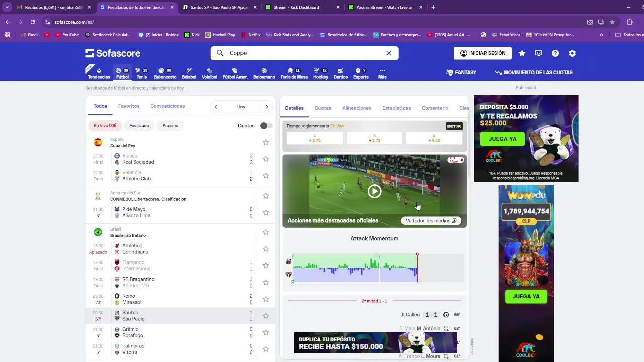Image resolution: width=644 pixels, height=362 pixels.
Task: Open the Alineaciones tab
Action: click(x=357, y=108)
